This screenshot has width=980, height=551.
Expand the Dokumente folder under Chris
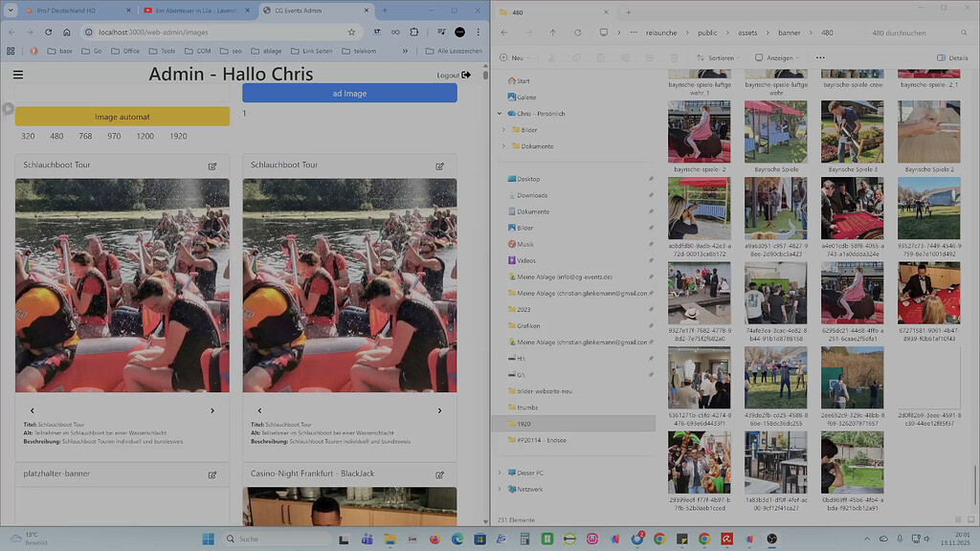503,146
